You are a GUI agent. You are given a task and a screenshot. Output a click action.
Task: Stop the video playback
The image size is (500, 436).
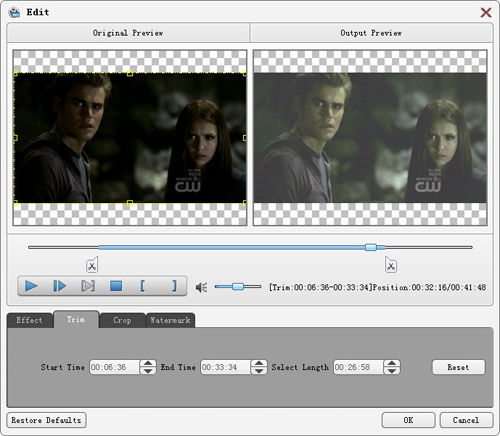click(x=116, y=286)
